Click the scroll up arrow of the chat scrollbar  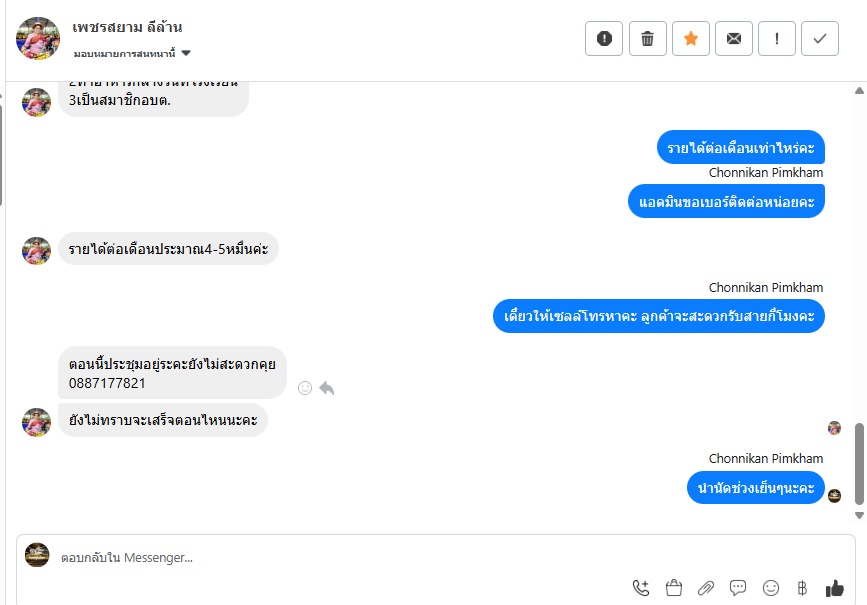tap(859, 91)
